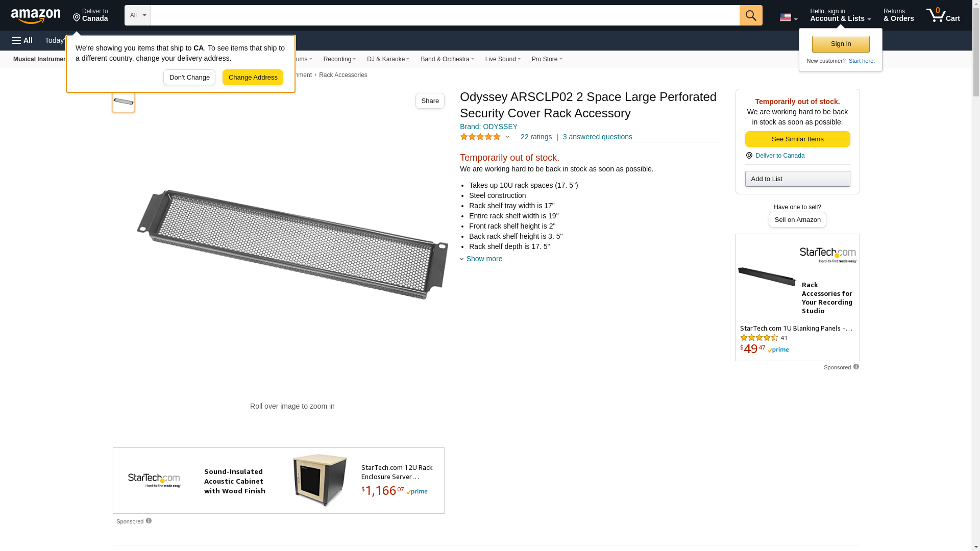
Task: Click the Change Address button
Action: (253, 78)
